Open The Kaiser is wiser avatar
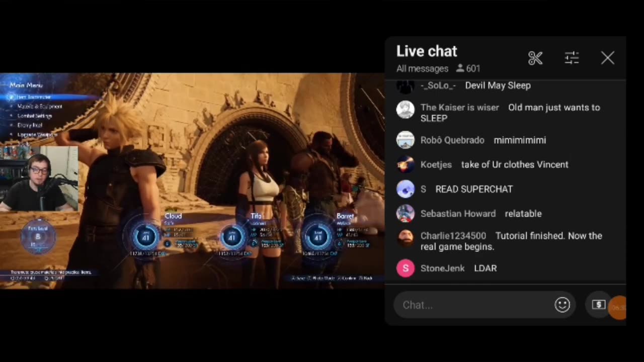The image size is (644, 362). click(x=405, y=110)
